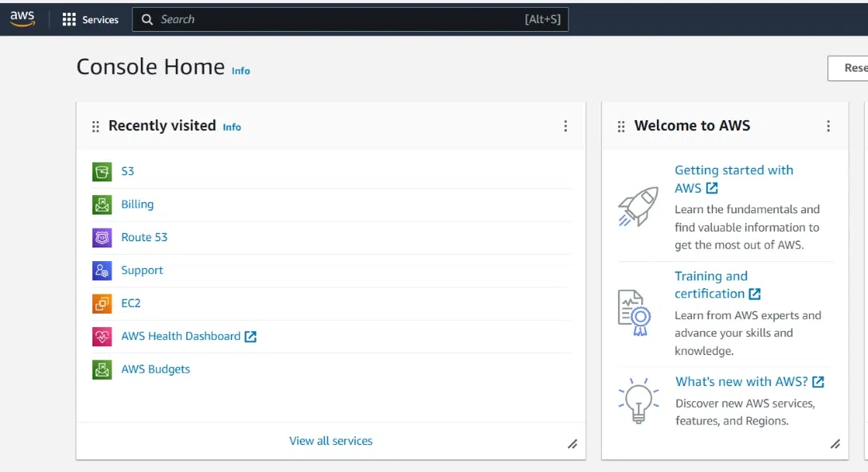Image resolution: width=868 pixels, height=472 pixels.
Task: Open What's new with AWS link
Action: coord(741,382)
